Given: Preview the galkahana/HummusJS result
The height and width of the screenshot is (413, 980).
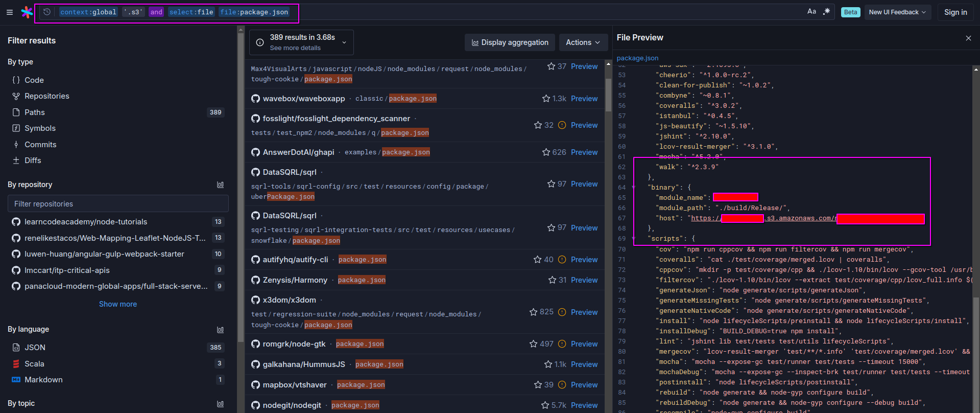Looking at the screenshot, I should pos(584,364).
